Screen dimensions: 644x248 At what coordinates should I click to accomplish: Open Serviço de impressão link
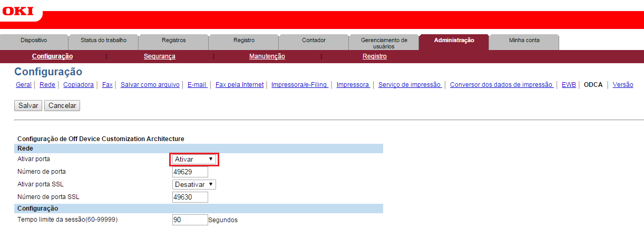409,85
